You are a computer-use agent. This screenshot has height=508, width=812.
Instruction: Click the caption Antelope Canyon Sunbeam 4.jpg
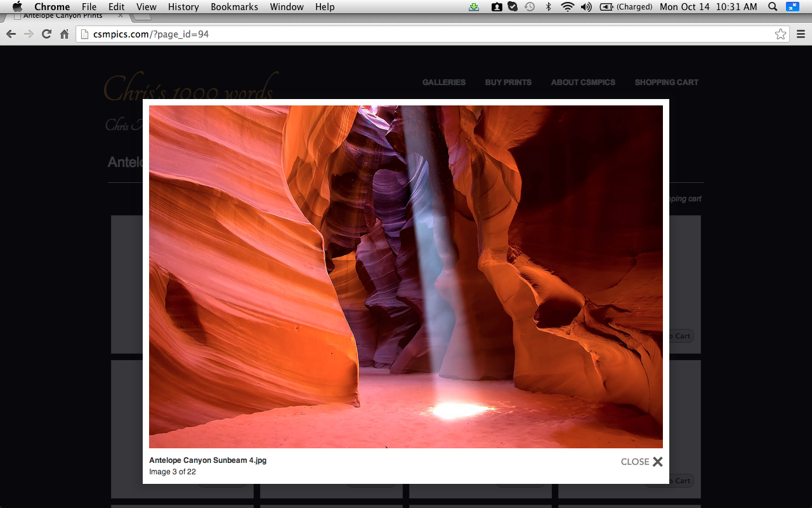click(x=208, y=460)
